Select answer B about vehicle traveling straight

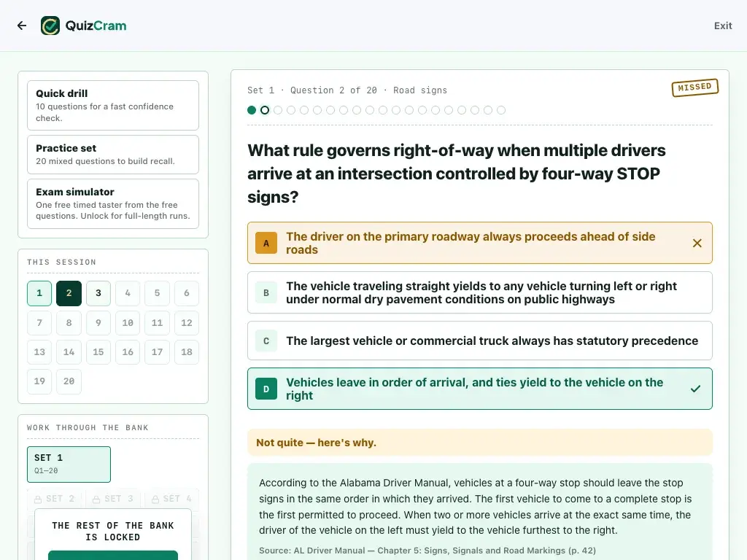click(480, 292)
